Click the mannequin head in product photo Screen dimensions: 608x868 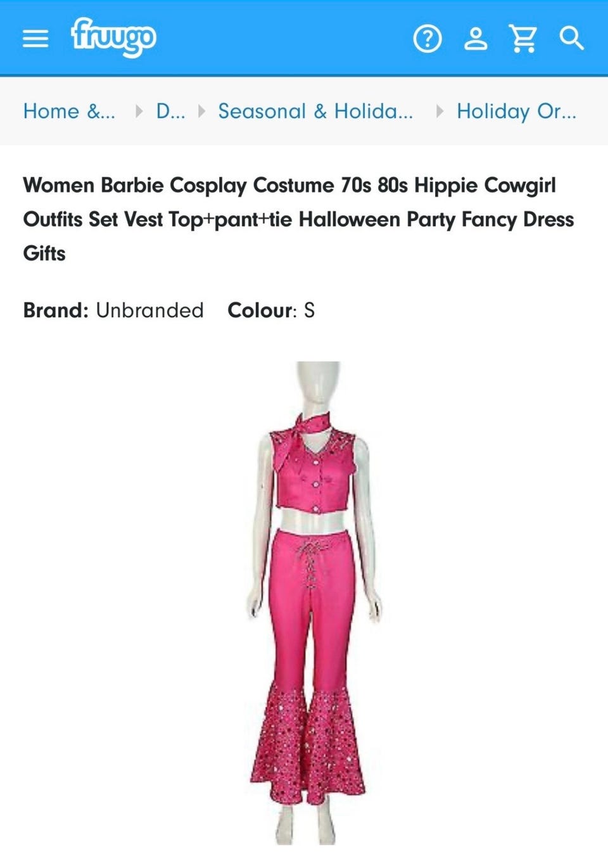(319, 386)
